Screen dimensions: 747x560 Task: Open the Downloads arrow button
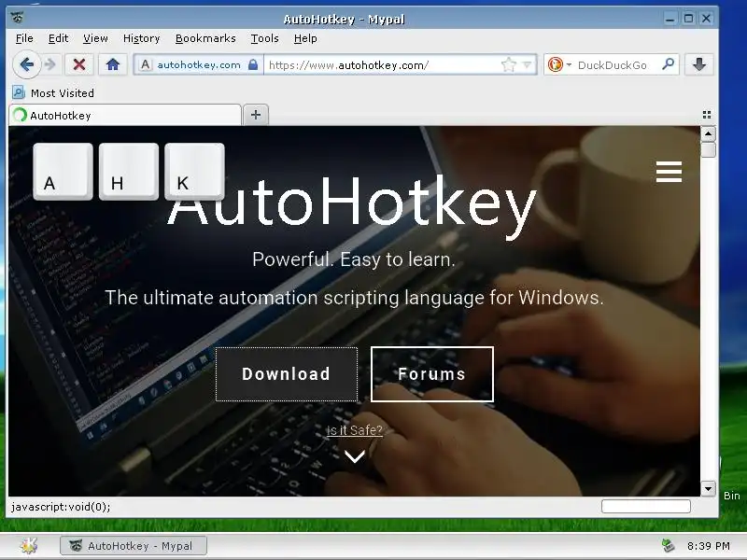698,64
